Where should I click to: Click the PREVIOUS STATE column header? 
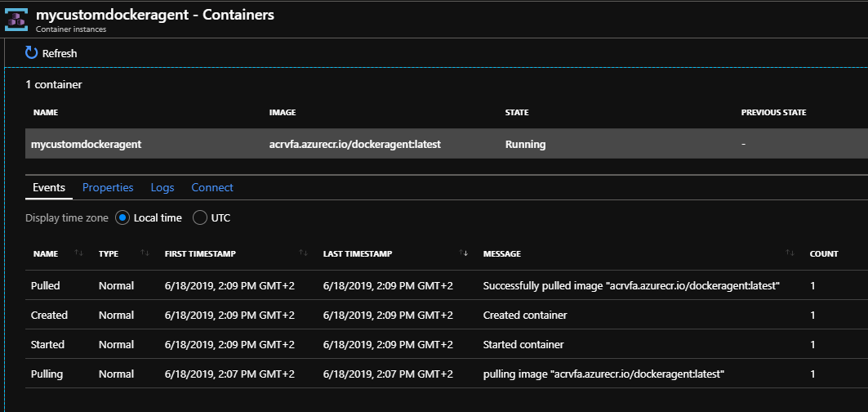(773, 113)
